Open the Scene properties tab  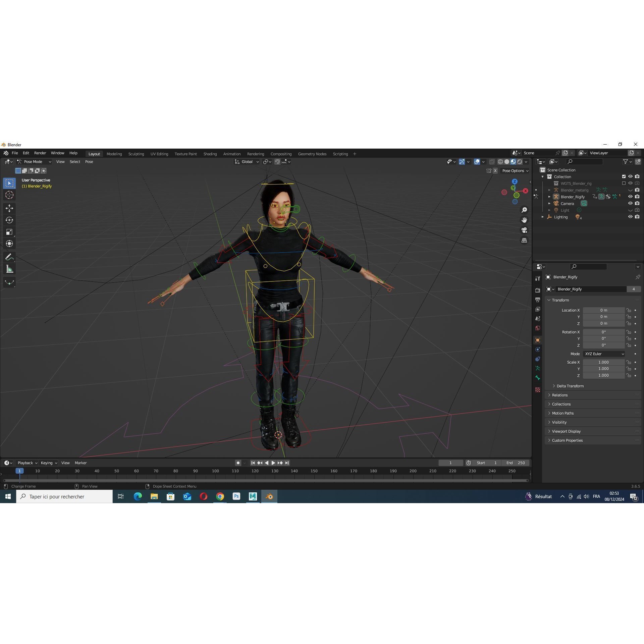[538, 318]
